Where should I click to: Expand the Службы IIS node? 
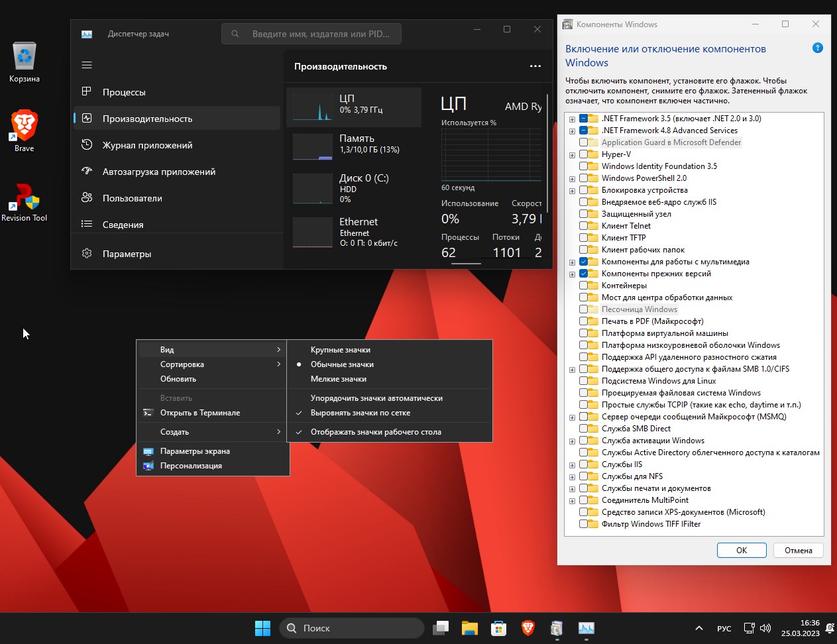572,465
